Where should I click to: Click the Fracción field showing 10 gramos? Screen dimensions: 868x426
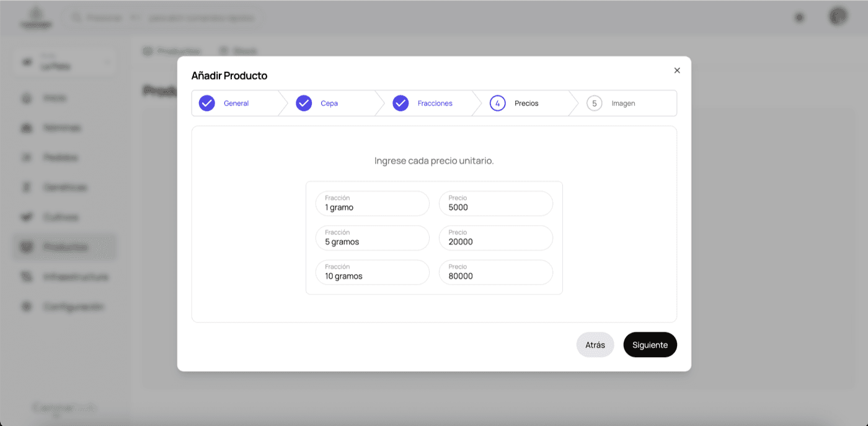coord(372,272)
